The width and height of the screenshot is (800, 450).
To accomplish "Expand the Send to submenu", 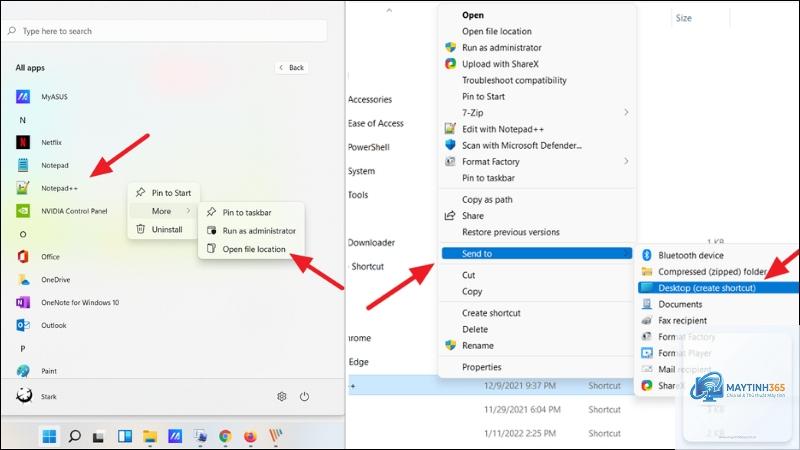I will [537, 254].
